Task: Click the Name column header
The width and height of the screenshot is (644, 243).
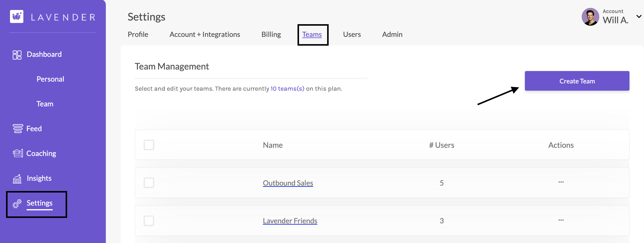Action: 273,145
